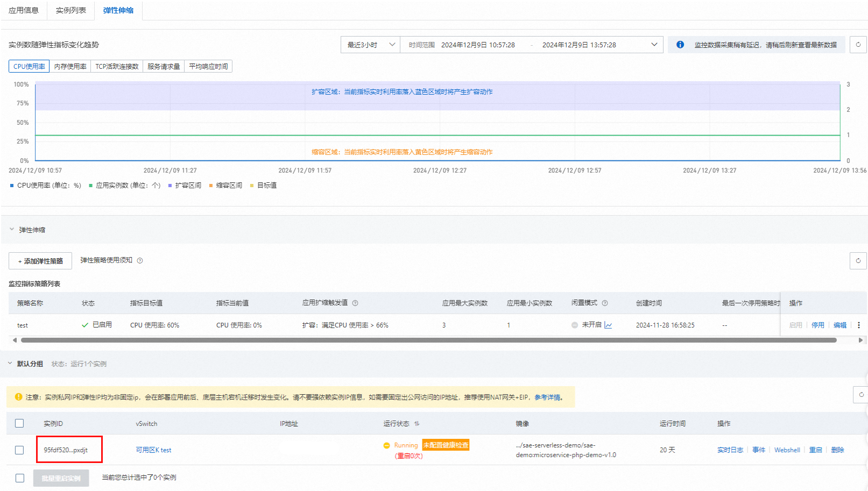The image size is (868, 491).
Task: Click the green check status icon of test
Action: [85, 325]
